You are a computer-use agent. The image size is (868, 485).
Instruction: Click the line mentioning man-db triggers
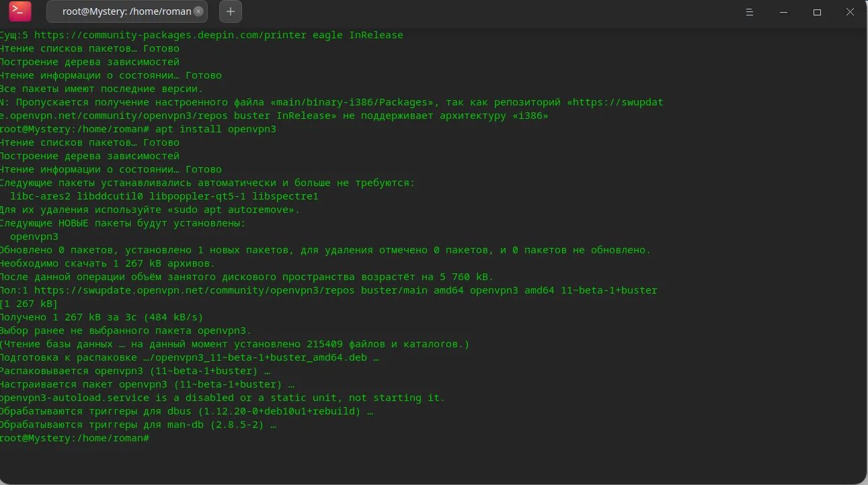click(138, 425)
